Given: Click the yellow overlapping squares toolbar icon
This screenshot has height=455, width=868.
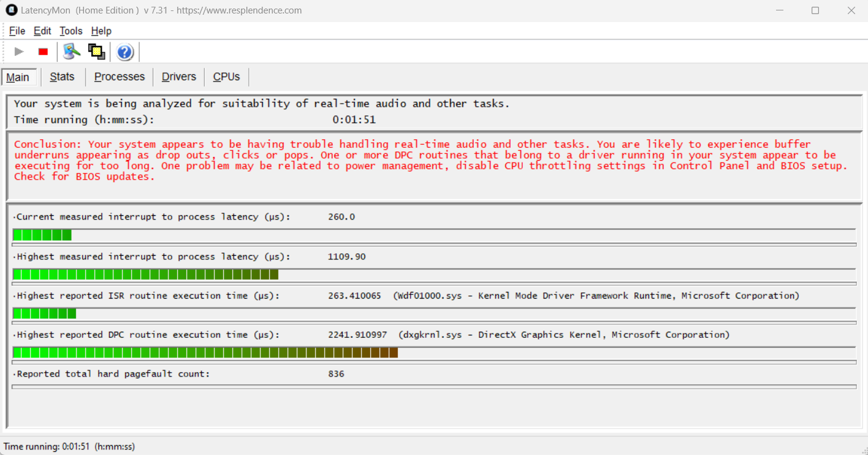Looking at the screenshot, I should click(x=96, y=52).
